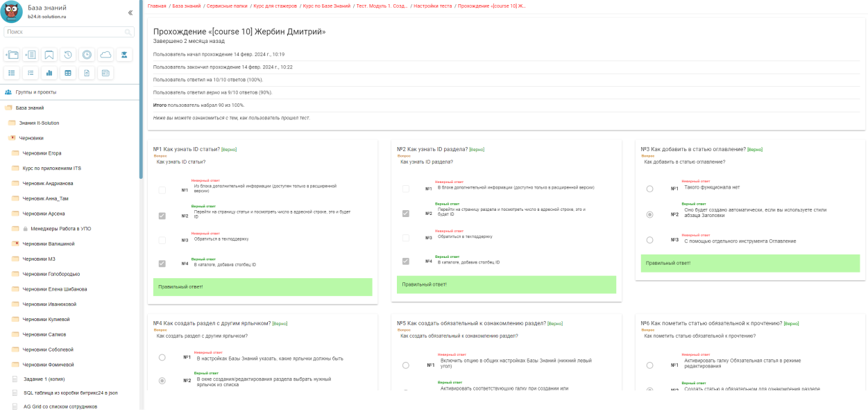The width and height of the screenshot is (868, 414).
Task: Click the clock icon in the sidebar toolbar
Action: coord(87,55)
